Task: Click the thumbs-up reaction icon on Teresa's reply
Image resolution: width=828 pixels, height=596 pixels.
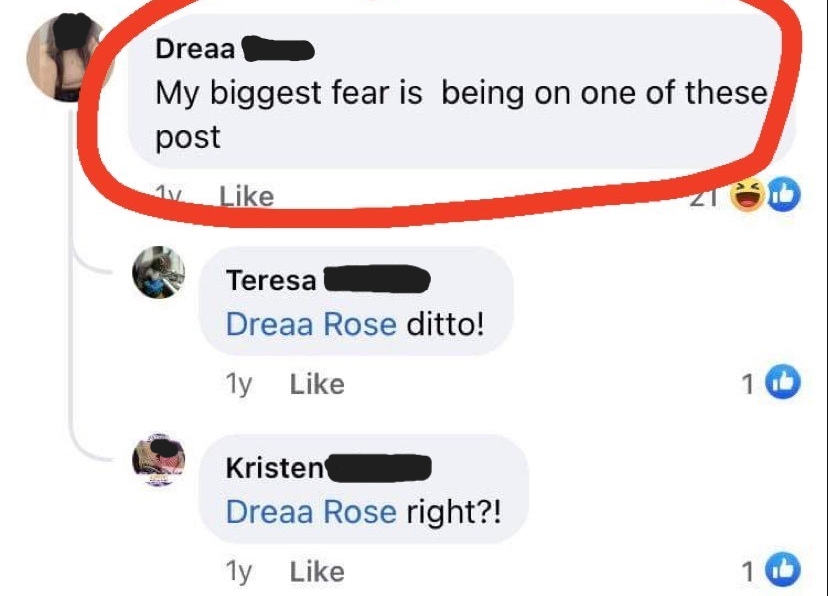Action: point(783,382)
